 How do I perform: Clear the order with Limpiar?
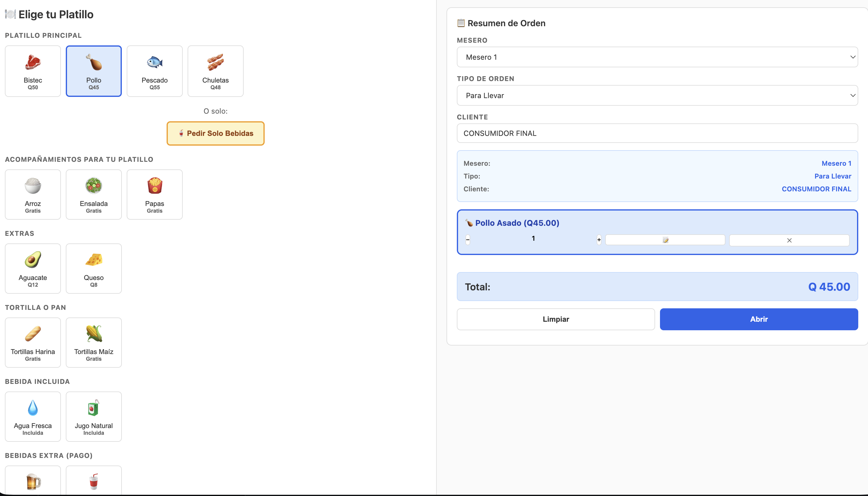click(556, 319)
